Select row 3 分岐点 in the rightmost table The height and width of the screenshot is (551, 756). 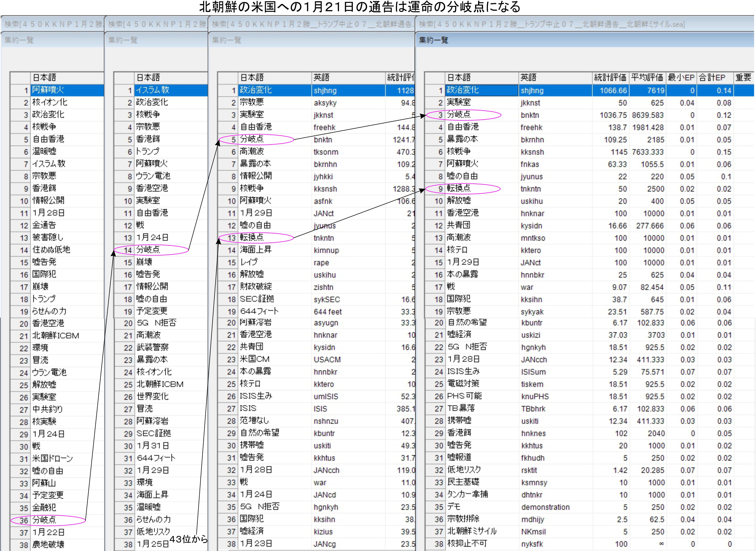pyautogui.click(x=459, y=115)
